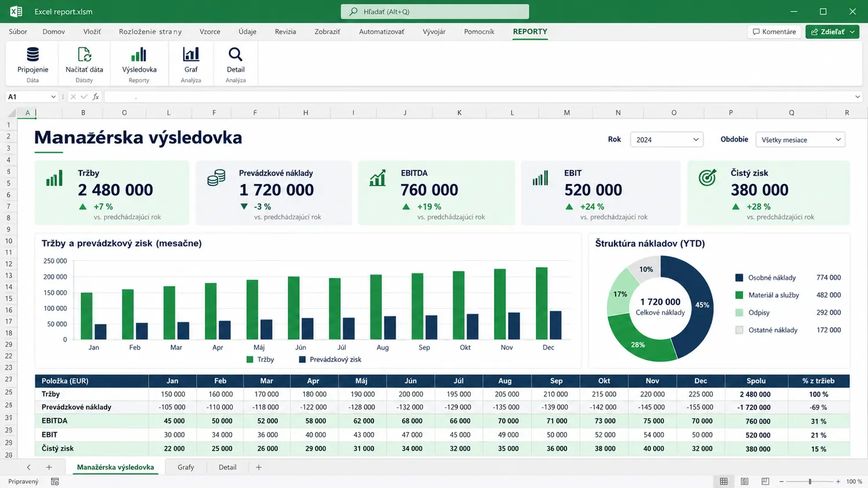The image size is (868, 488).
Task: Click the Zdieľať share button
Action: click(x=832, y=32)
